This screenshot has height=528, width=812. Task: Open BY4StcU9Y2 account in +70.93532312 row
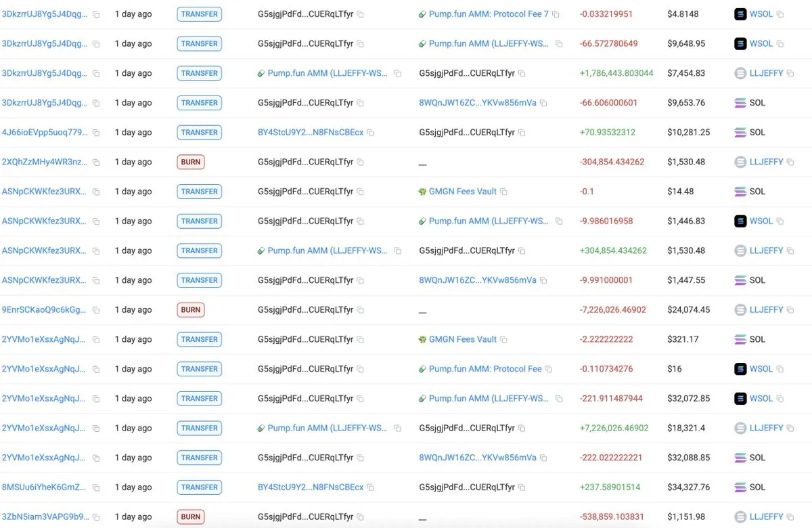311,133
